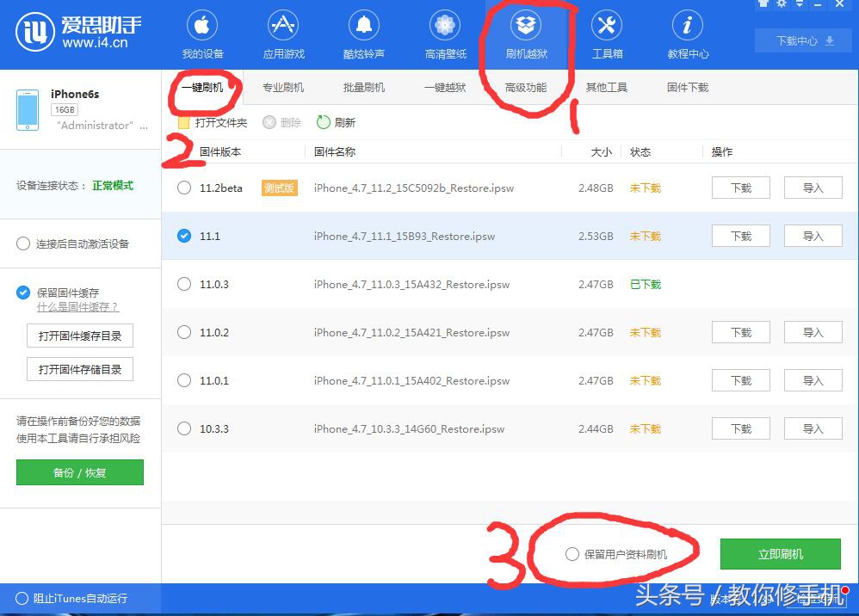This screenshot has height=616, width=859.
Task: Import the 10.3.3 firmware
Action: [x=813, y=428]
